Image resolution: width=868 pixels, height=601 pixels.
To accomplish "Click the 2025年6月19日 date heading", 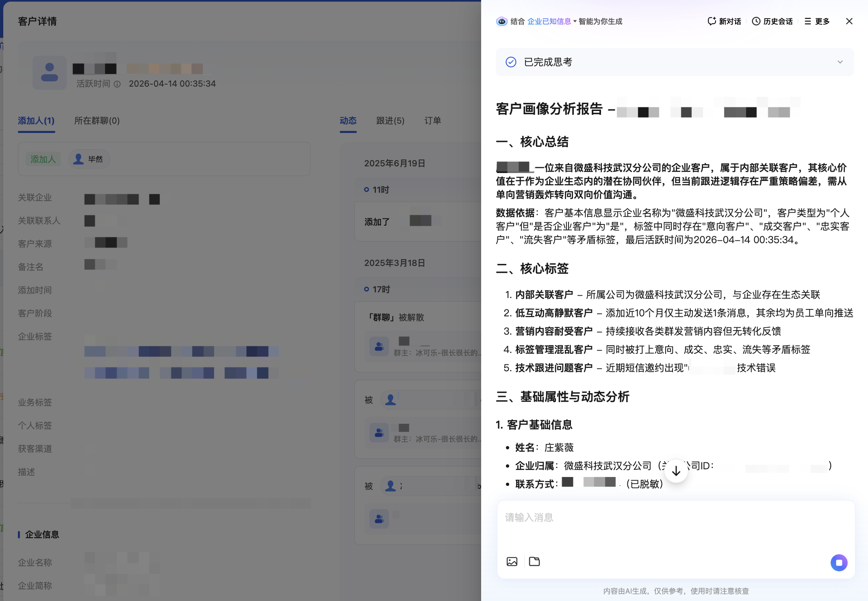I will [x=395, y=163].
